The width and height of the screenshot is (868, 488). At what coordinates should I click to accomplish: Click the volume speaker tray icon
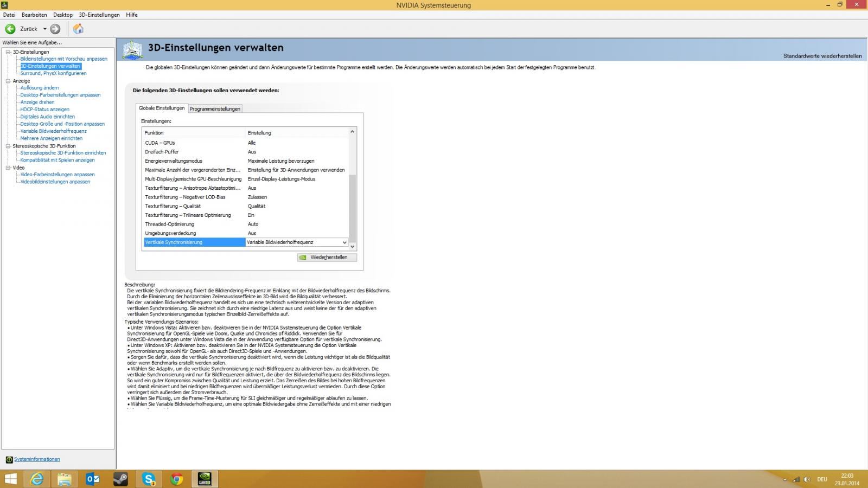point(807,479)
